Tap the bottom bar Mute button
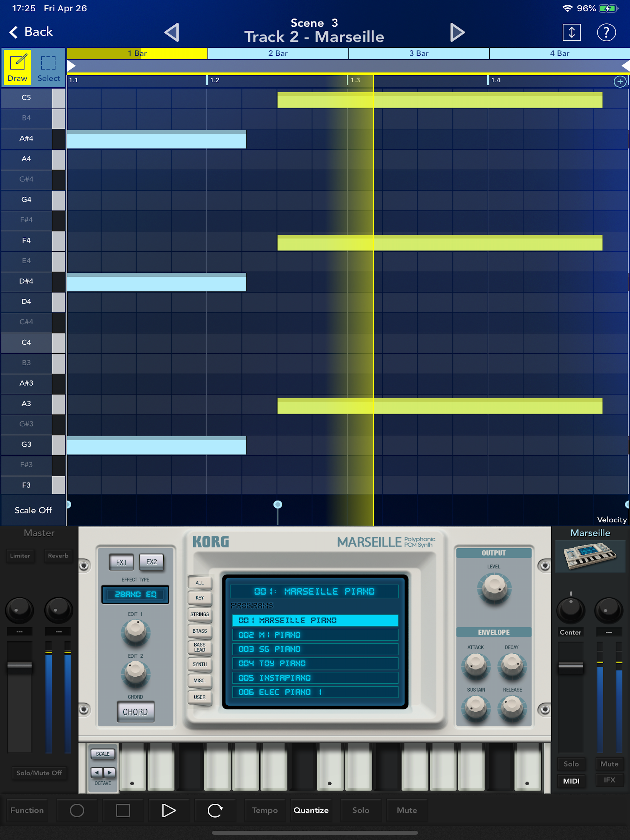The image size is (630, 840). (x=407, y=810)
